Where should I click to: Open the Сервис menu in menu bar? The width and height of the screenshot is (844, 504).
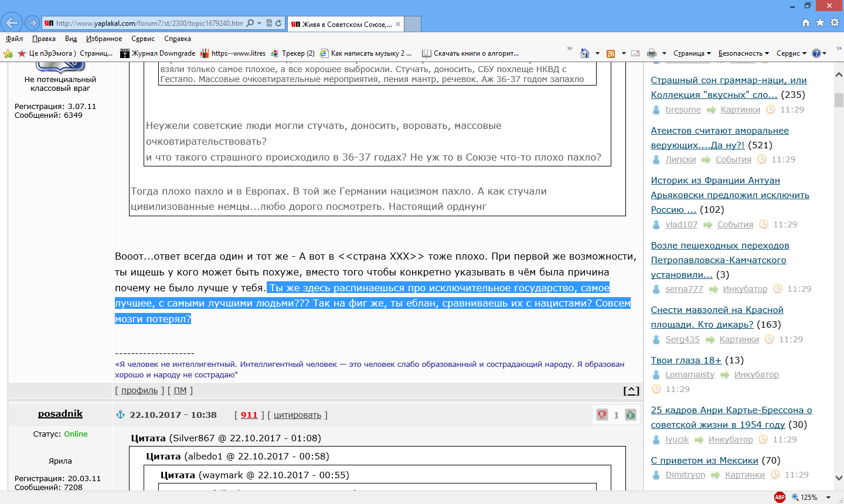pyautogui.click(x=143, y=39)
